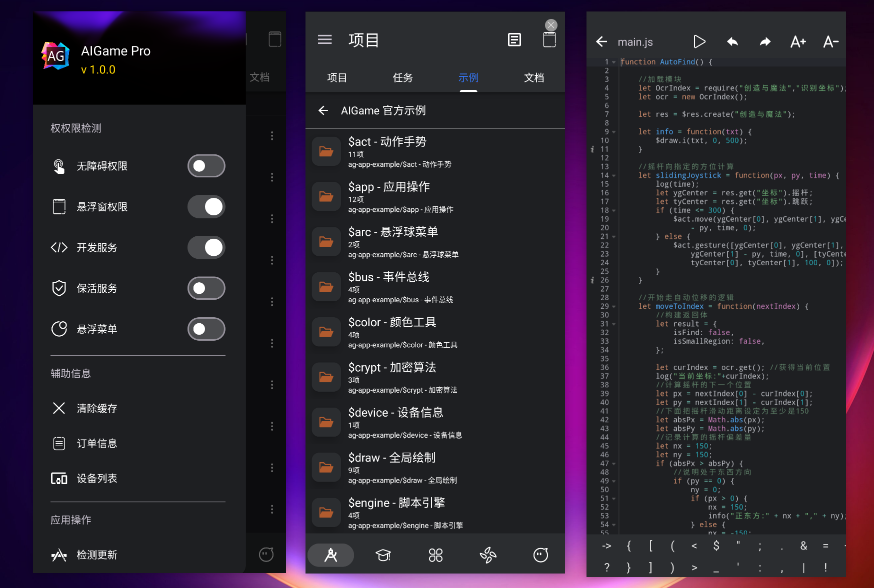The height and width of the screenshot is (588, 874).
Task: Insert the & symbol from the shortcut bar
Action: (803, 546)
